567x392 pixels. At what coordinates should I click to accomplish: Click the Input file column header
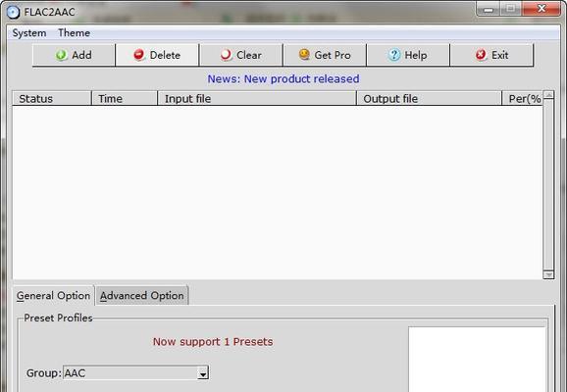[257, 99]
